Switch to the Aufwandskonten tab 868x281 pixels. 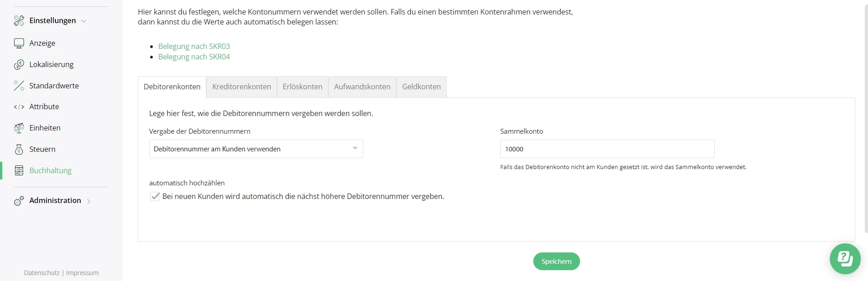coord(362,87)
